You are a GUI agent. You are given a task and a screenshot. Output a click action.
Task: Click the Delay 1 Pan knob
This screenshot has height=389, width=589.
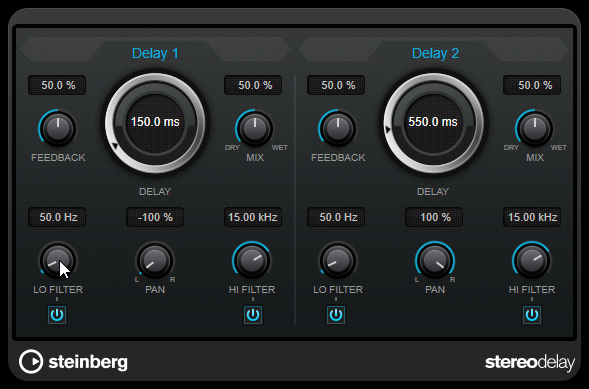(x=155, y=260)
